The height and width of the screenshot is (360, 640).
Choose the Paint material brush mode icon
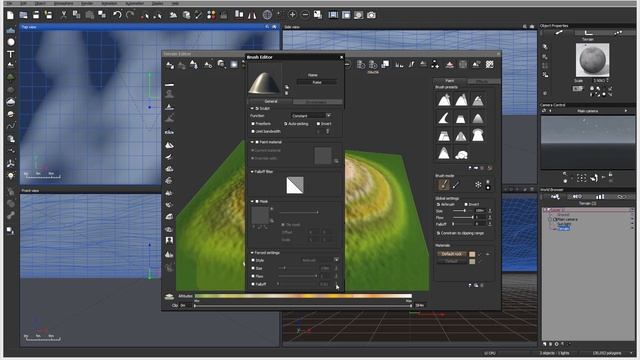[x=456, y=185]
